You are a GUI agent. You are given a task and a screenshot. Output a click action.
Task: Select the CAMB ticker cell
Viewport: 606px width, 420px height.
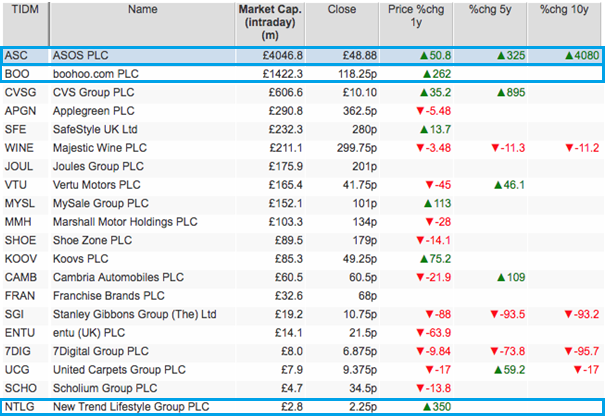click(21, 278)
